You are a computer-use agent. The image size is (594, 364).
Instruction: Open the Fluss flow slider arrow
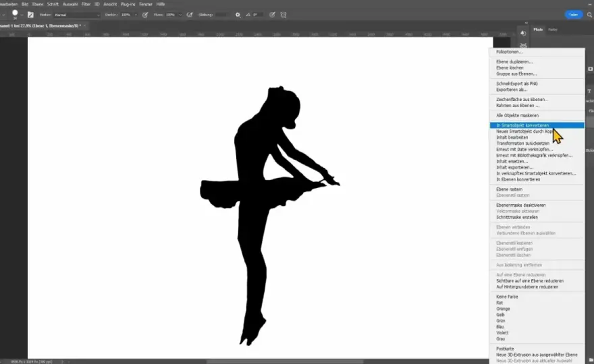180,15
